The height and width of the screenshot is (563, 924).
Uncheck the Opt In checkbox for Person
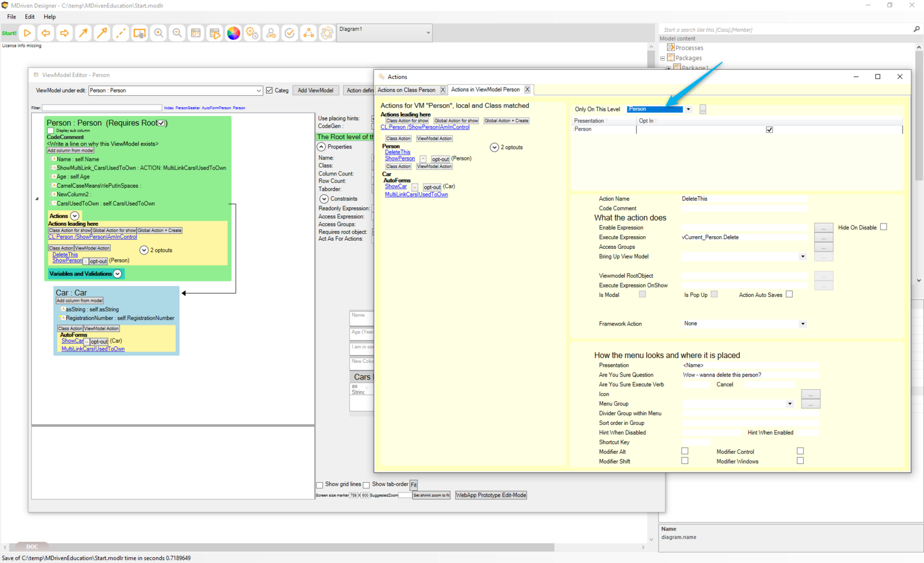[x=769, y=129]
